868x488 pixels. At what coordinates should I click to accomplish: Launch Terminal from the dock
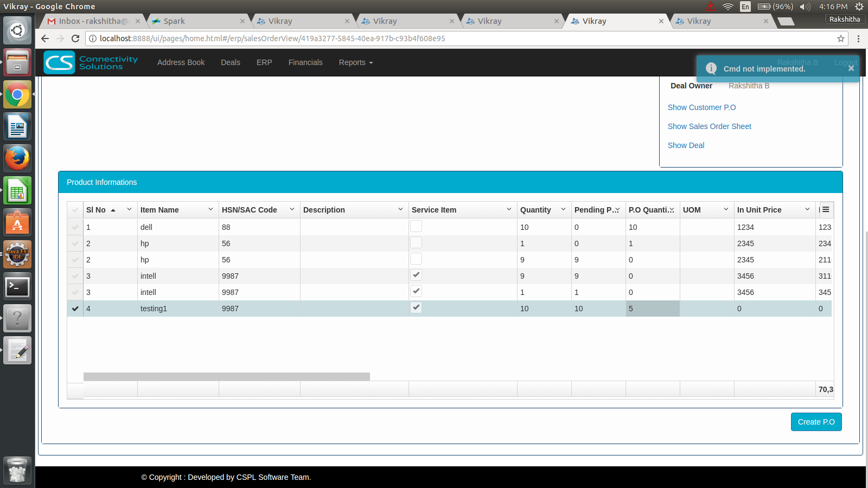coord(17,287)
